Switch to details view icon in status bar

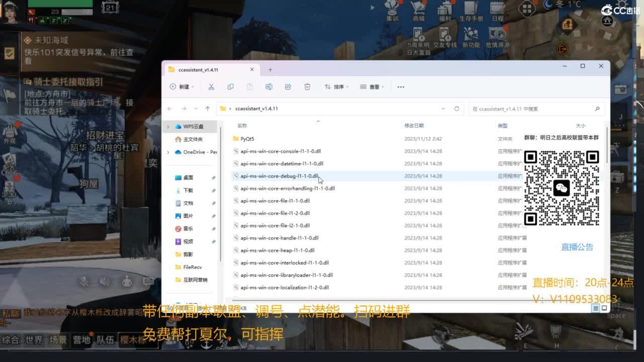tap(596, 308)
